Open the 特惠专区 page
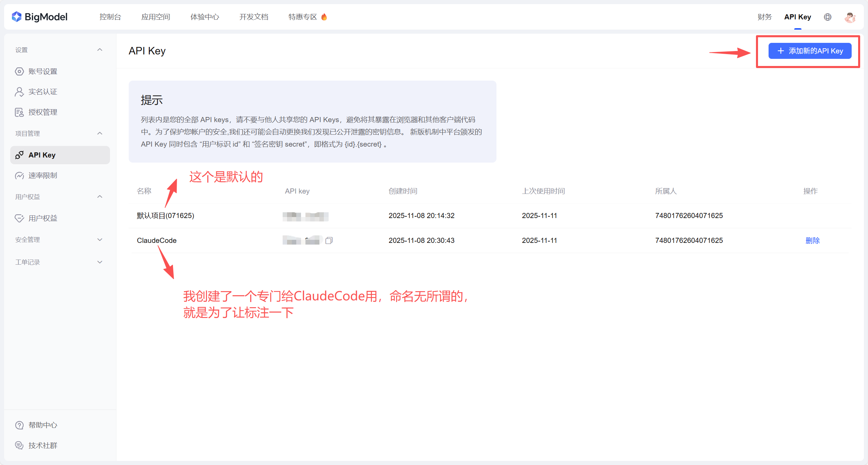The width and height of the screenshot is (868, 465). pyautogui.click(x=303, y=17)
